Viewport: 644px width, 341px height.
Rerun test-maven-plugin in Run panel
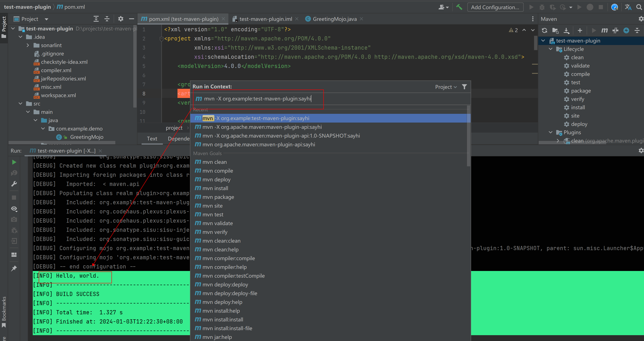(x=14, y=162)
